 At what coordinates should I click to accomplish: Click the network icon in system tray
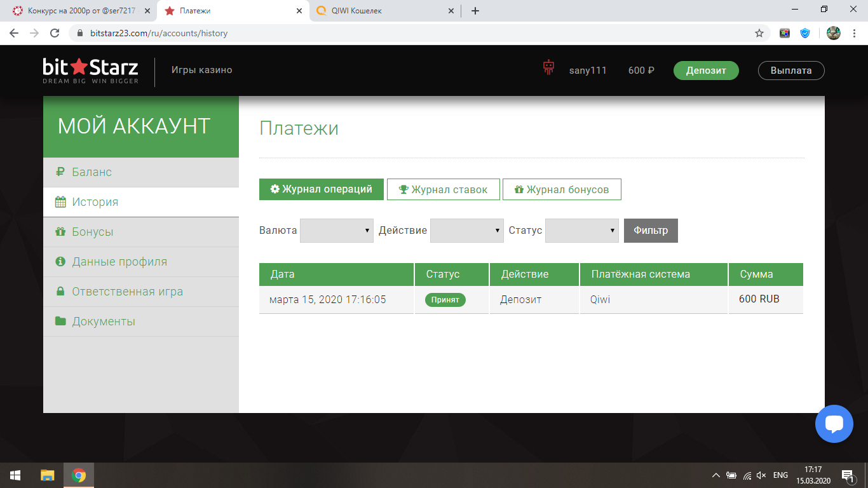point(747,475)
